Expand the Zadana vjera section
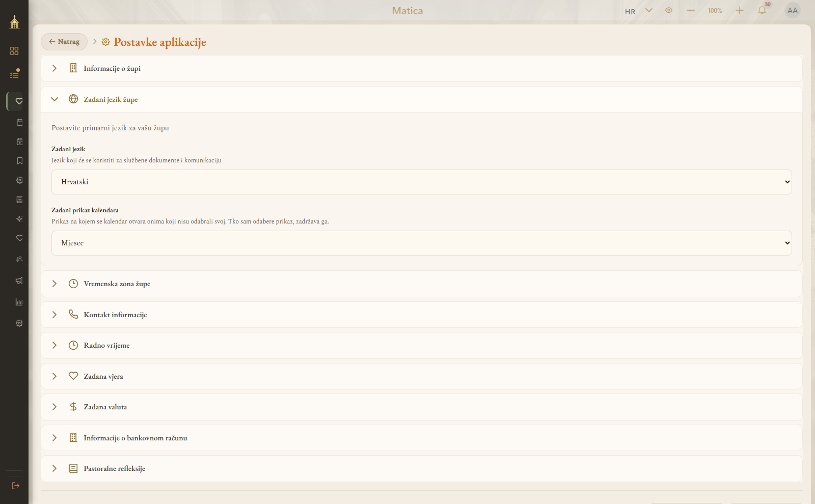The height and width of the screenshot is (504, 815). (422, 376)
